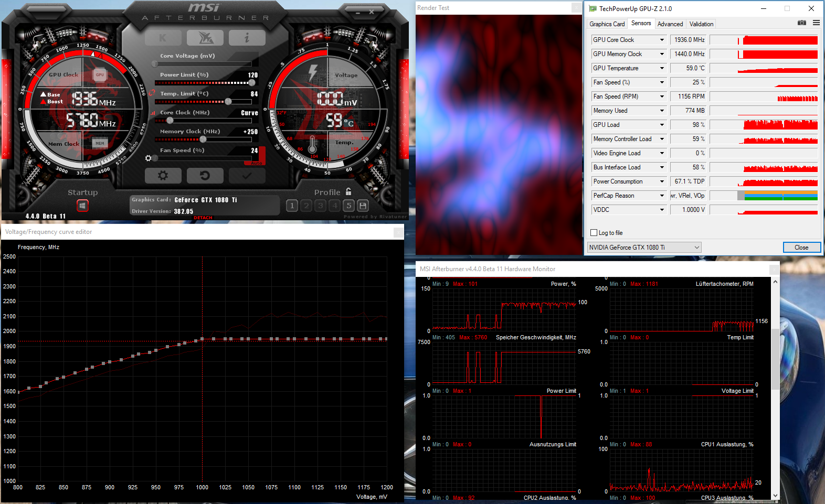Open the NVIDIA GeForce GTX 1080 Ti selector

[644, 248]
